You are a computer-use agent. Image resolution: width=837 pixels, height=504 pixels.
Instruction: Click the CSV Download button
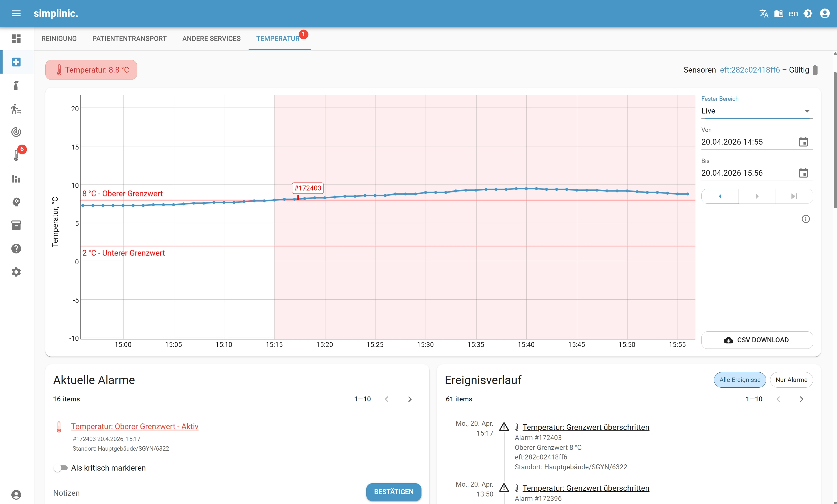click(x=756, y=340)
